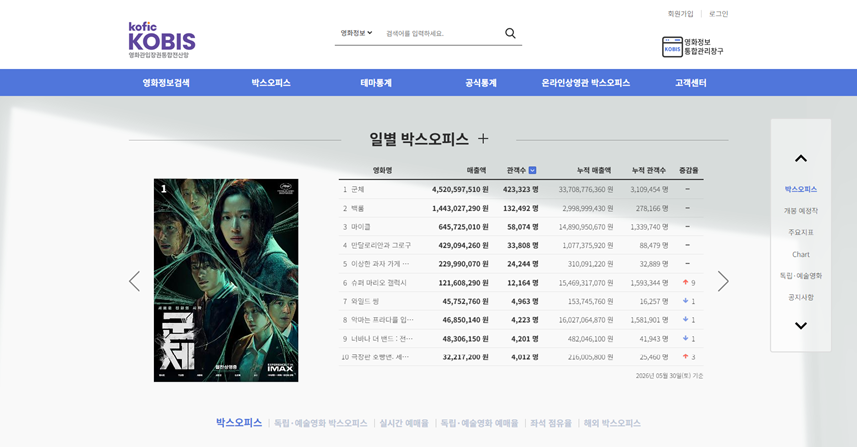Viewport: 857px width, 447px height.
Task: Click the up chevron in side panel
Action: pos(801,158)
